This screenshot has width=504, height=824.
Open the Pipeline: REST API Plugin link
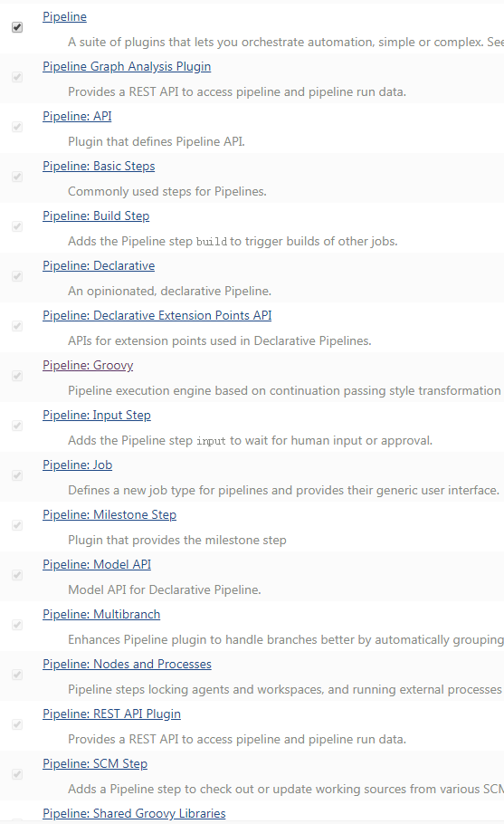(x=111, y=714)
